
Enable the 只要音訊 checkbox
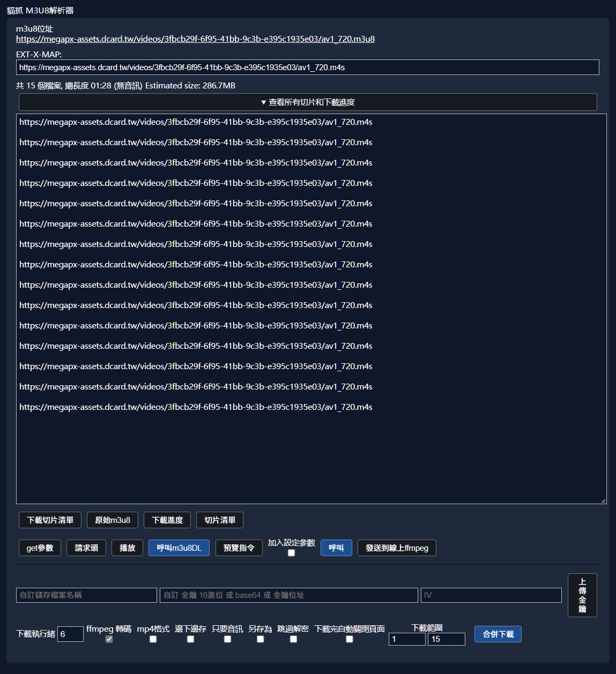coord(227,639)
